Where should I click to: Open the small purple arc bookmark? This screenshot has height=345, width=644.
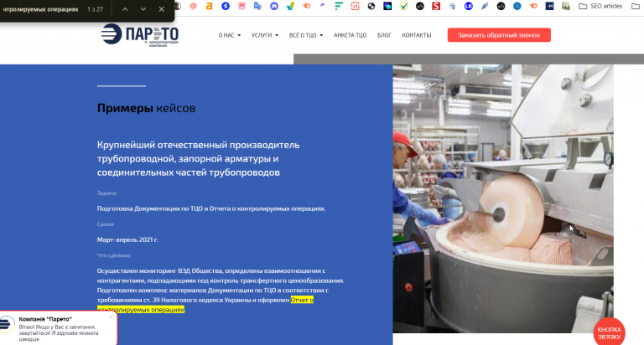pos(323,6)
